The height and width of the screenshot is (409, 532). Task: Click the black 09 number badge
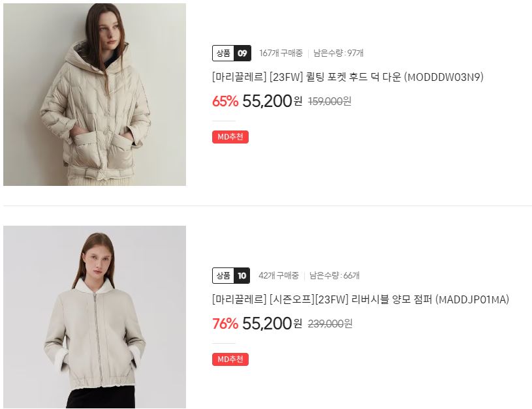click(x=242, y=53)
